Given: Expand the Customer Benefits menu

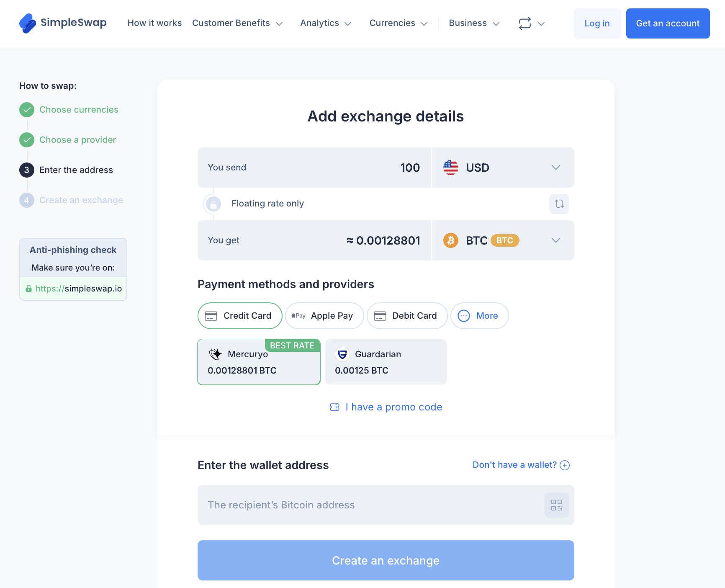Looking at the screenshot, I should 237,23.
